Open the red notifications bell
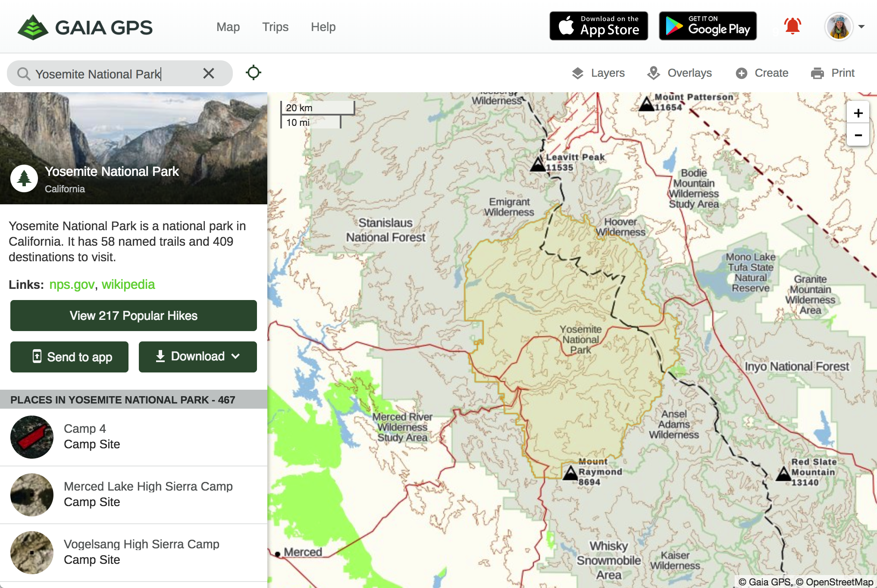Screen dimensions: 877x588 pos(792,26)
